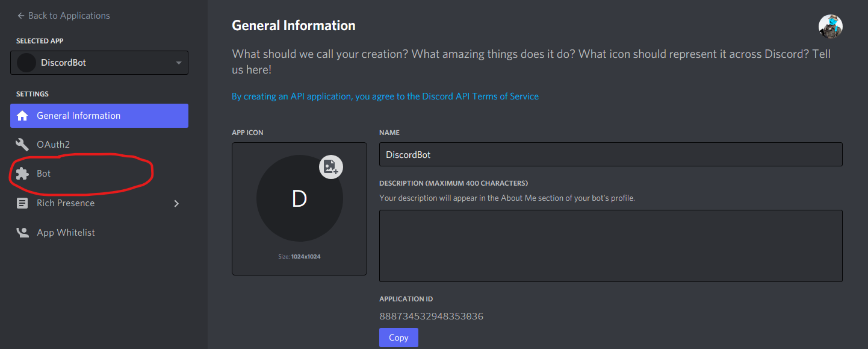The width and height of the screenshot is (868, 349).
Task: Open the user avatar in the top right
Action: [831, 27]
